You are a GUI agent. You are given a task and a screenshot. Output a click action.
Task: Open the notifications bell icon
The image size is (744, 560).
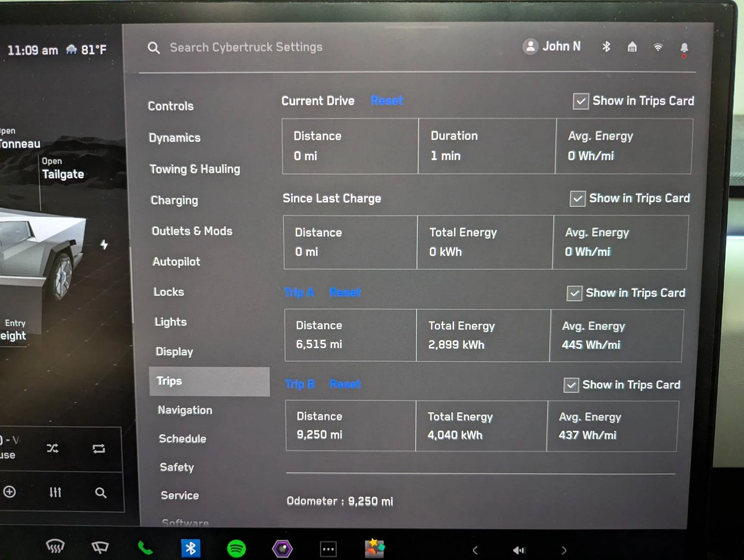tap(684, 49)
